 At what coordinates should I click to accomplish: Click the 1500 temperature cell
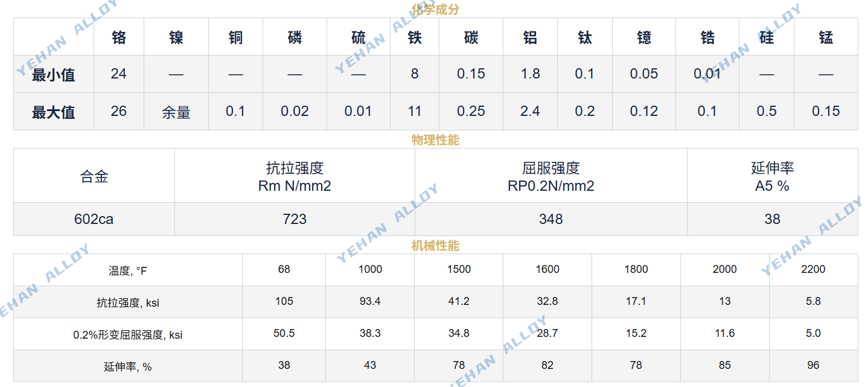coord(459,269)
